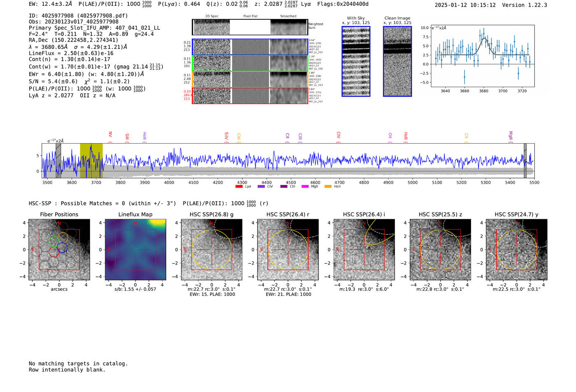Open the HSC SSP(25.5) z image

(440, 250)
